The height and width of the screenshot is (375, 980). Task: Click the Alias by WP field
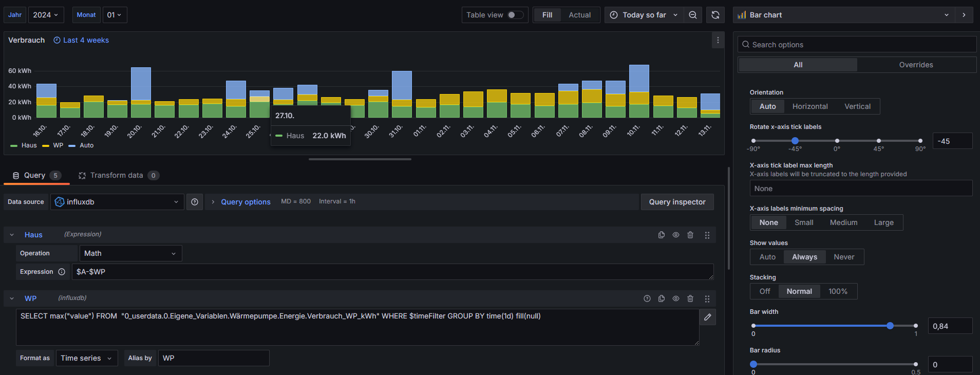click(x=214, y=358)
